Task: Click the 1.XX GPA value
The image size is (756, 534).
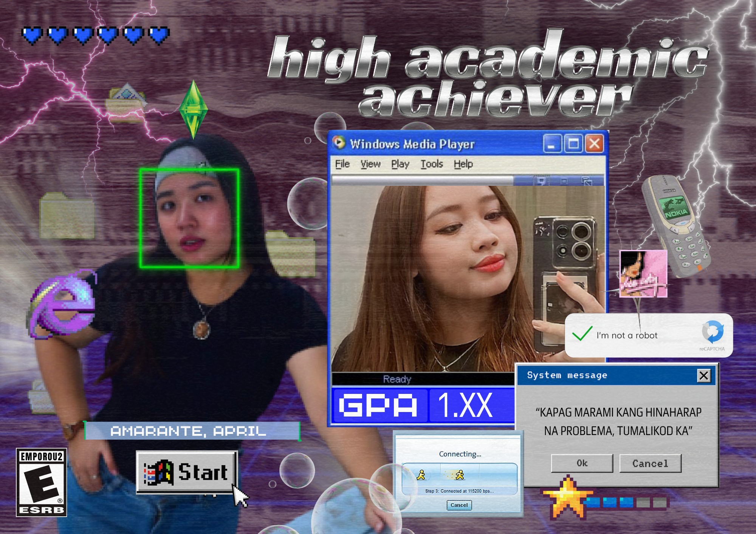Action: [465, 406]
